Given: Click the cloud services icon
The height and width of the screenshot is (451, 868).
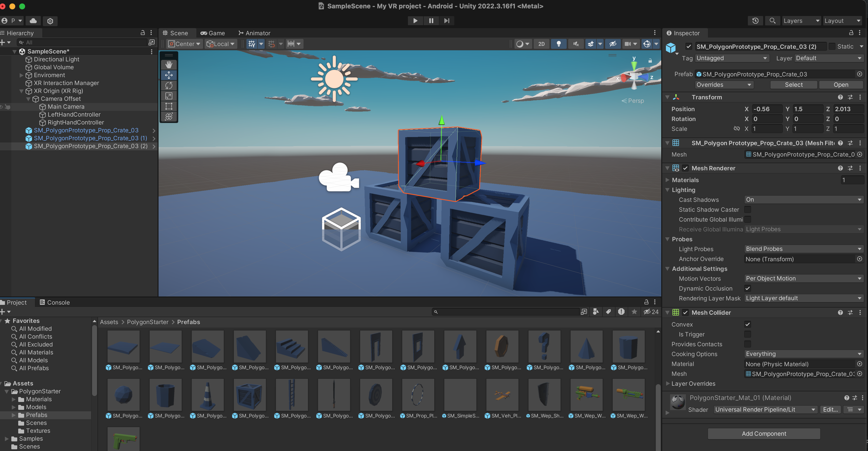Looking at the screenshot, I should tap(33, 21).
